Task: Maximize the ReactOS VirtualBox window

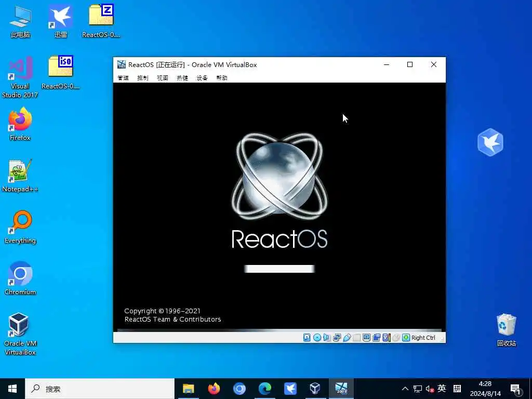Action: (410, 64)
